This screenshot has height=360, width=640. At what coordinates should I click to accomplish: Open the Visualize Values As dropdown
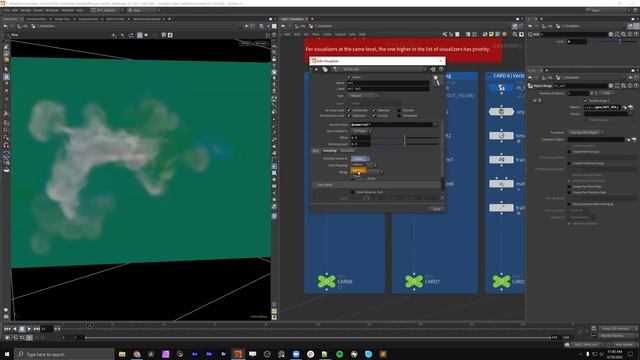(360, 158)
